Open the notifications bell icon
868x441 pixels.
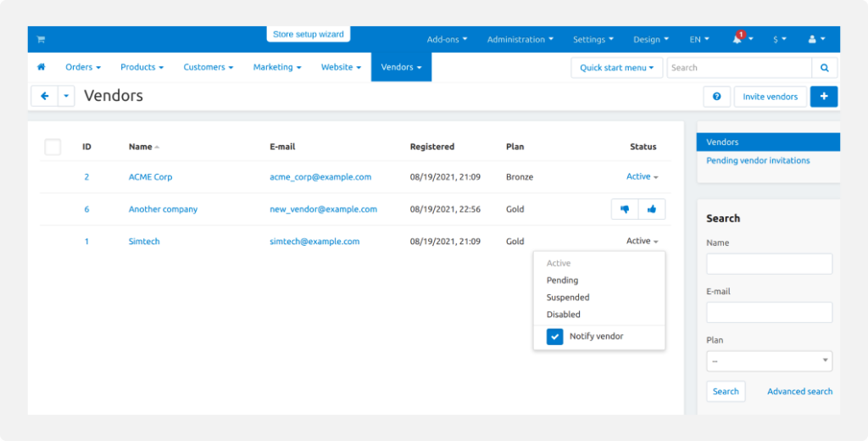pos(738,39)
